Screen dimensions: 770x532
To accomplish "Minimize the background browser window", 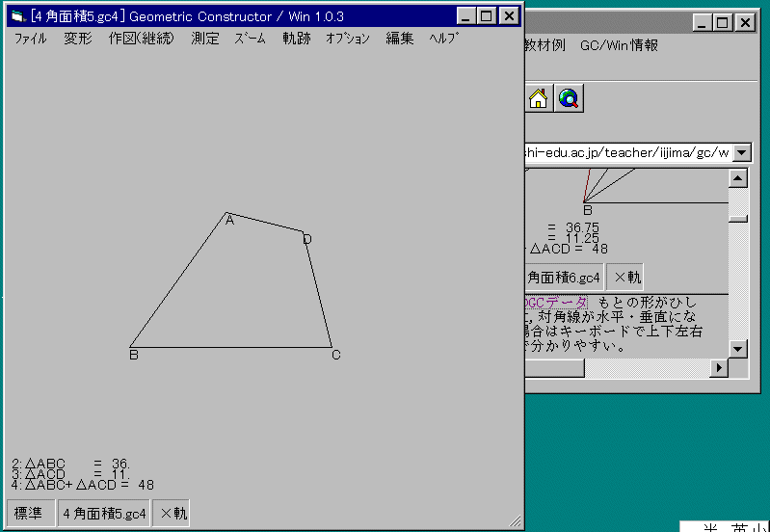I will click(x=704, y=23).
